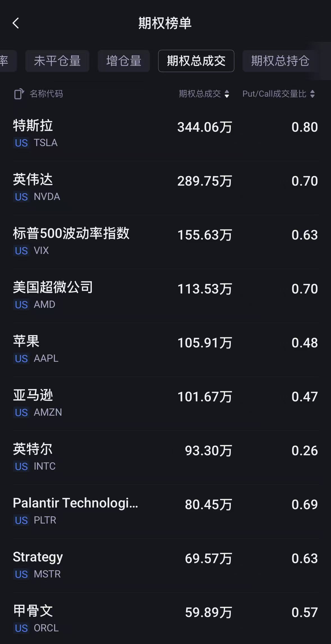Open the 英伟达 NVDA row
The height and width of the screenshot is (644, 331).
coord(166,188)
